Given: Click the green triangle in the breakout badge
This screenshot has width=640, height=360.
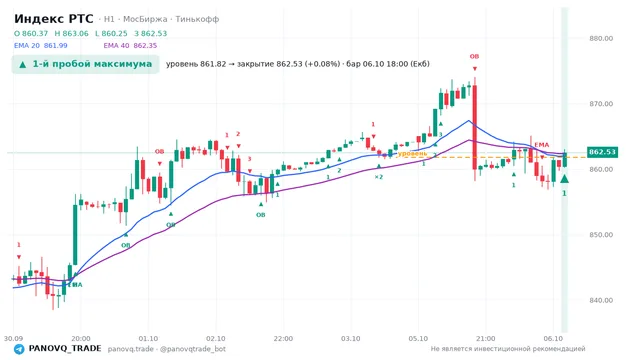Looking at the screenshot, I should (23, 64).
